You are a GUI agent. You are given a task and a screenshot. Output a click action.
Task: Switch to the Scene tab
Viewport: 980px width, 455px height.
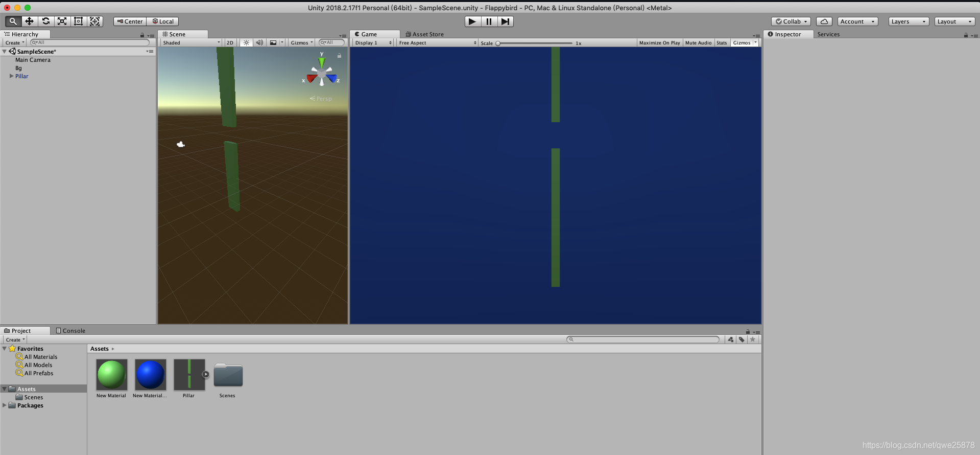(x=183, y=34)
